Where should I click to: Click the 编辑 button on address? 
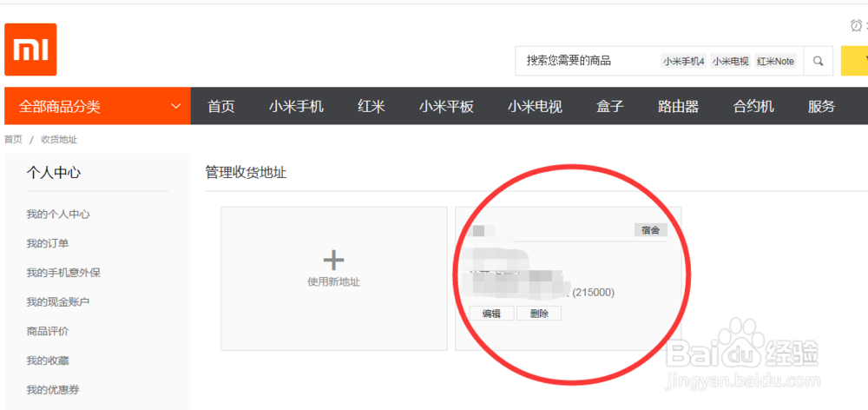(x=491, y=314)
